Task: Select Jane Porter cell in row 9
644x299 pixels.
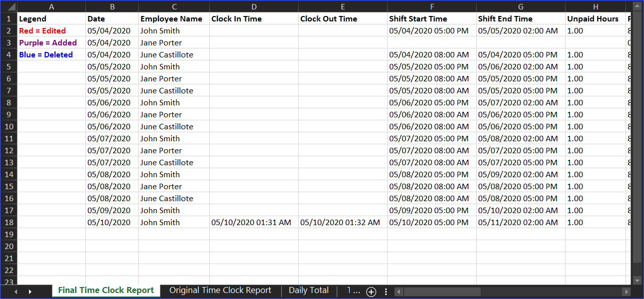Action: [174, 115]
